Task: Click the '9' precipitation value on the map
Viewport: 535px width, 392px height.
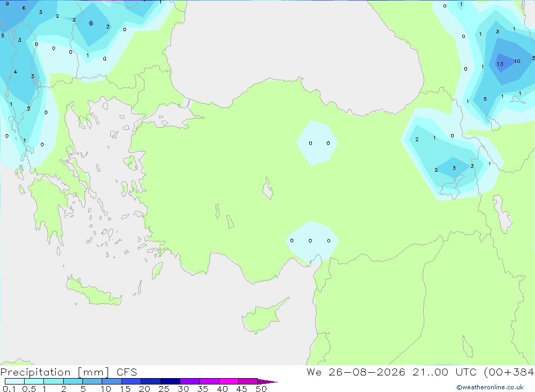Action: click(7, 3)
